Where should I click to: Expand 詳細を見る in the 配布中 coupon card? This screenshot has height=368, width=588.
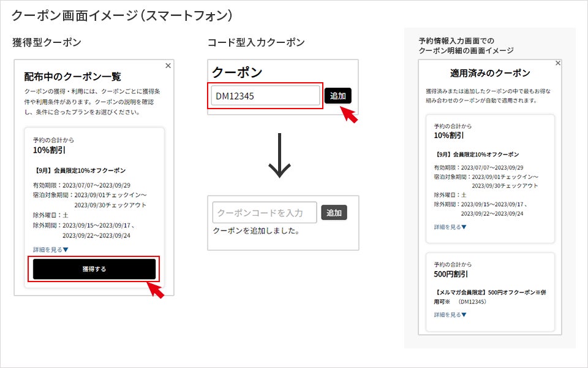point(51,250)
